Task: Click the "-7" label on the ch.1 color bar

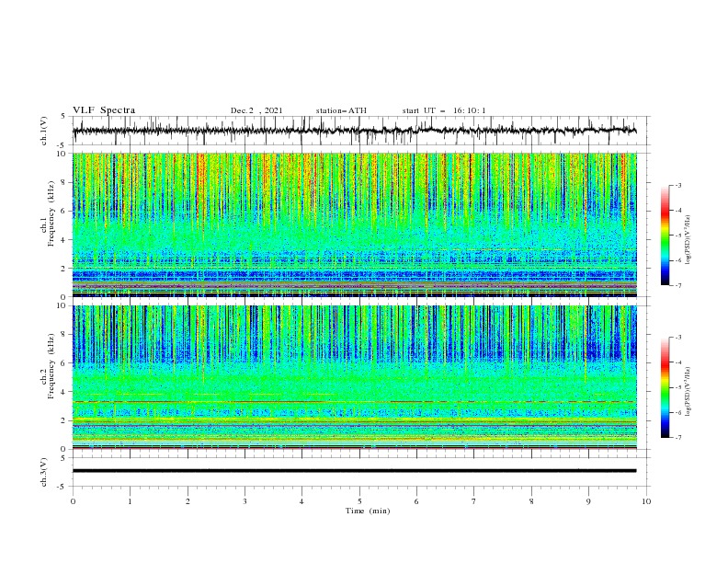Action: tap(677, 286)
